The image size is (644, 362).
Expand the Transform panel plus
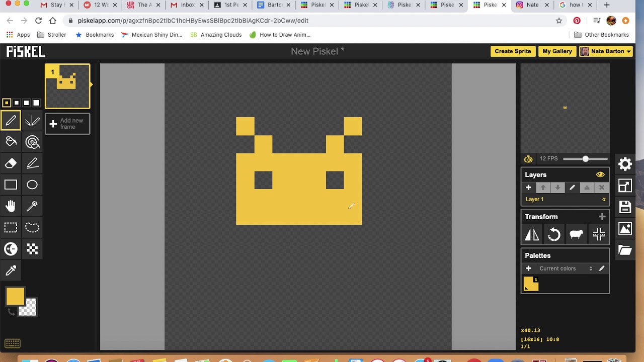click(x=602, y=217)
